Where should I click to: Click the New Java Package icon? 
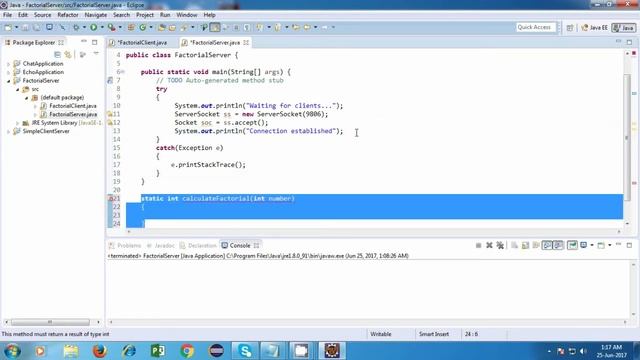click(x=131, y=27)
